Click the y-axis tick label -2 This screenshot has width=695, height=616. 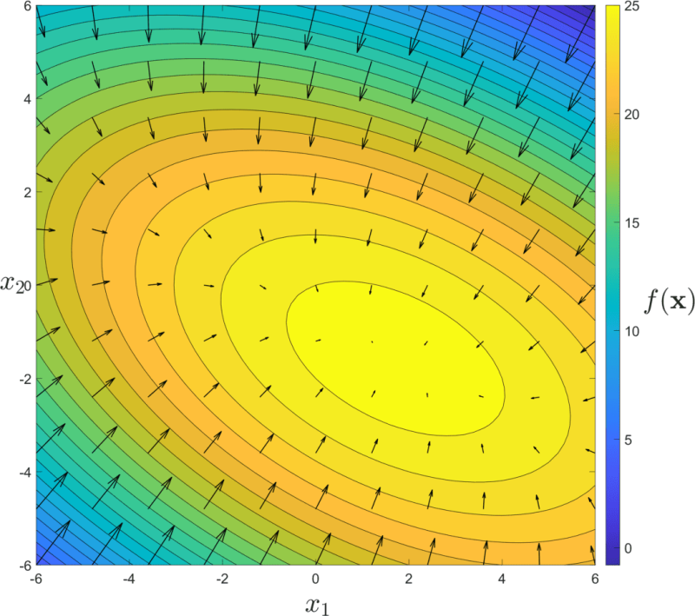click(x=25, y=379)
